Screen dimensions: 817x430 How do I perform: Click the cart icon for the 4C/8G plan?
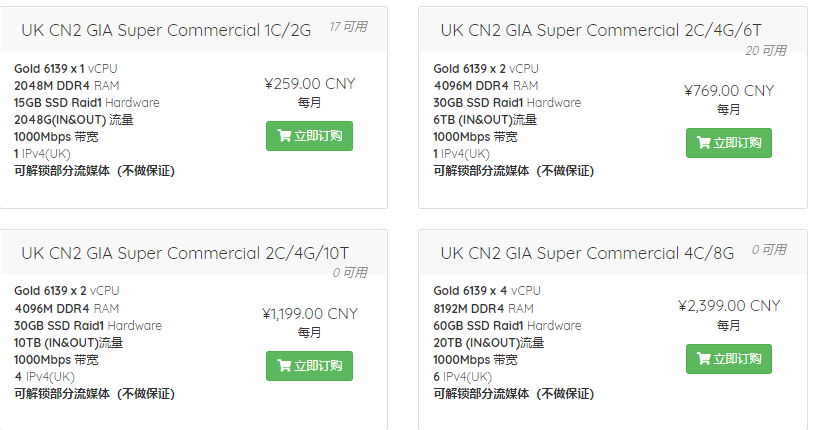coord(704,359)
